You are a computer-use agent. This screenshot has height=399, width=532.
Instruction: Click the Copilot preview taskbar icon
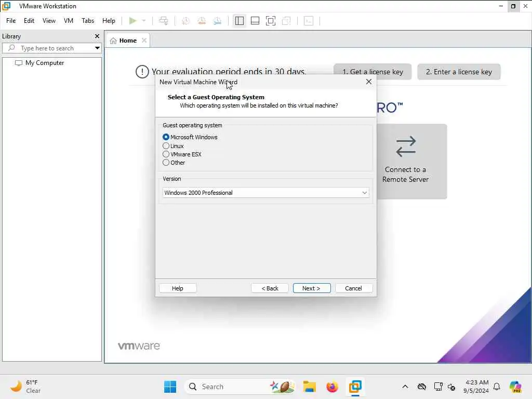[x=515, y=387]
